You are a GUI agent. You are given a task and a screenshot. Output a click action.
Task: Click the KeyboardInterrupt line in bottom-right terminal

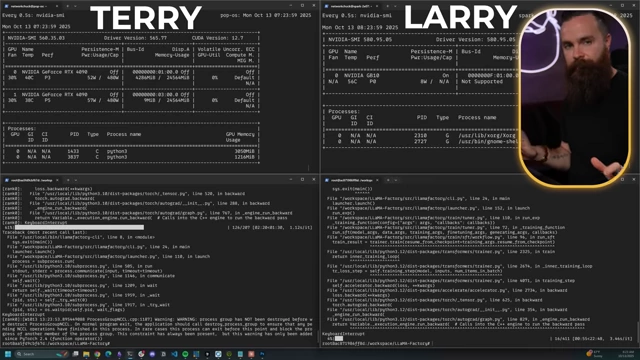pos(343,333)
